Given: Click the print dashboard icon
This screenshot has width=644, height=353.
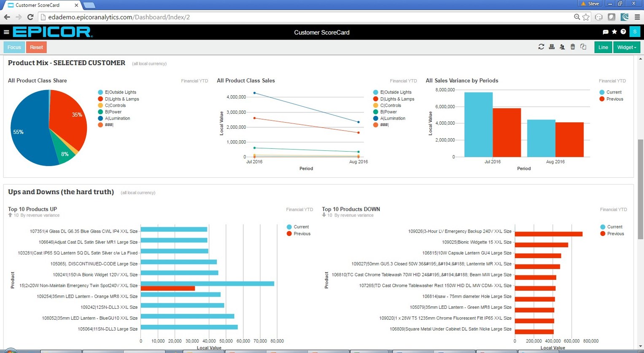Looking at the screenshot, I should 552,47.
